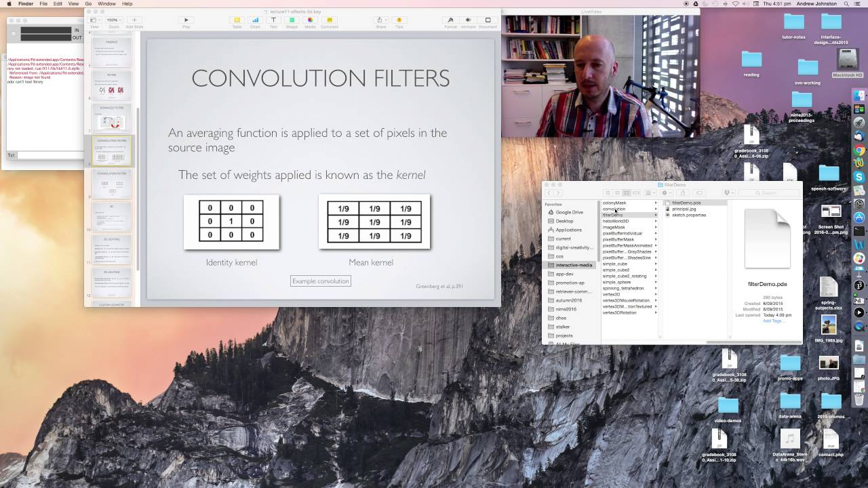Open the Document inspector in Keynote
This screenshot has height=488, width=868.
tap(488, 22)
